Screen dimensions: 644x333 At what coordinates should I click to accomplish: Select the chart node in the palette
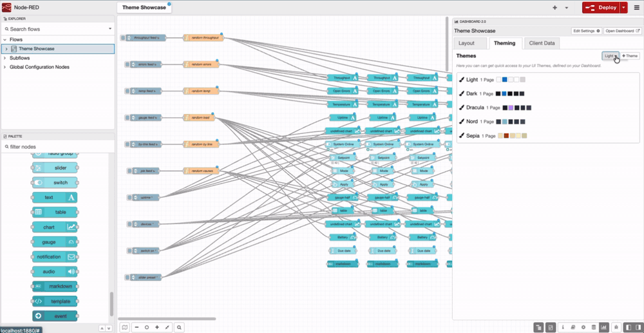coord(55,227)
